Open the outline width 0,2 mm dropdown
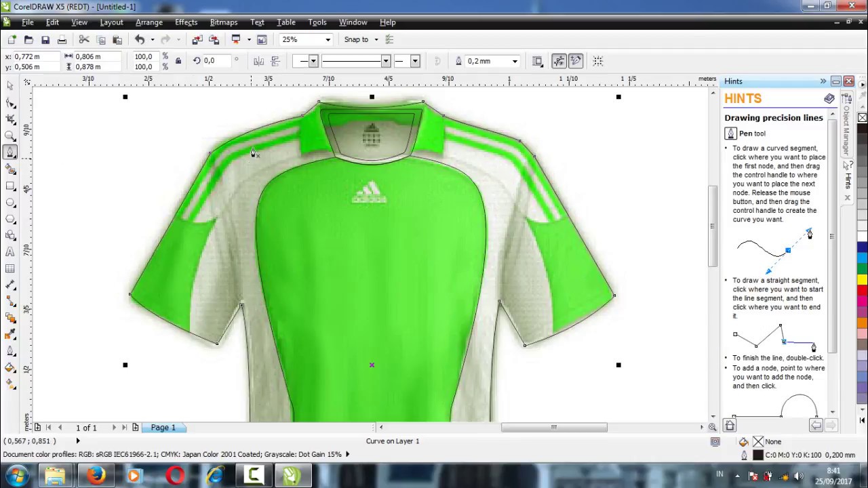The width and height of the screenshot is (868, 488). (x=515, y=62)
